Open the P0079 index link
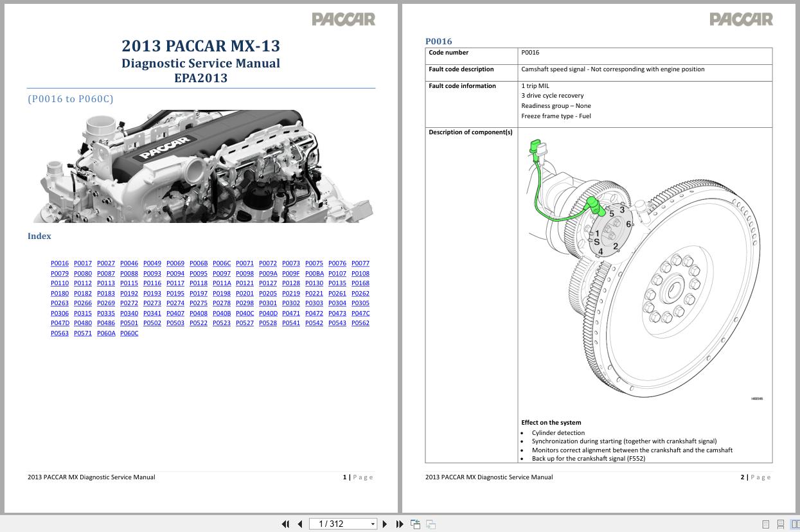Viewport: 800px width, 532px height. [x=60, y=274]
